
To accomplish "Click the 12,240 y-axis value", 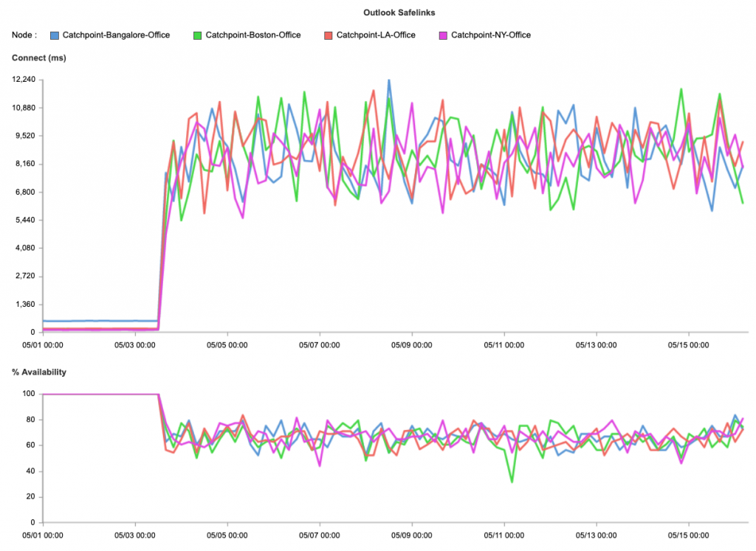I will point(24,80).
